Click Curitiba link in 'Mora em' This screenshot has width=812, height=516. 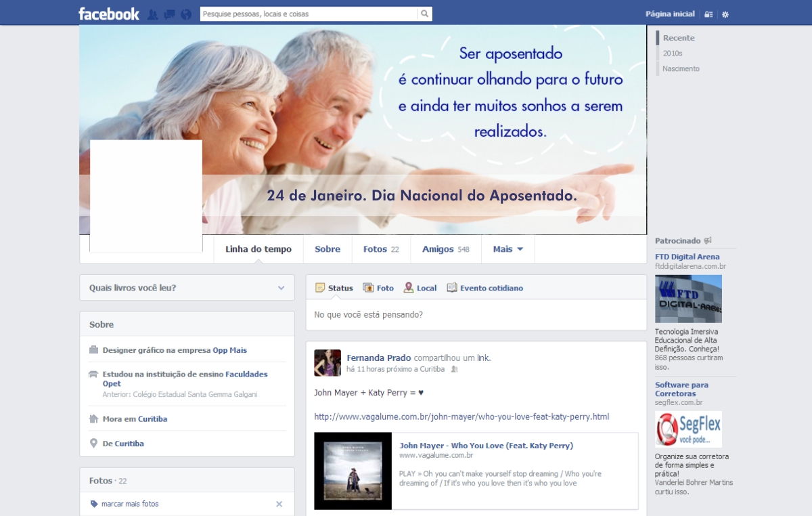[152, 418]
